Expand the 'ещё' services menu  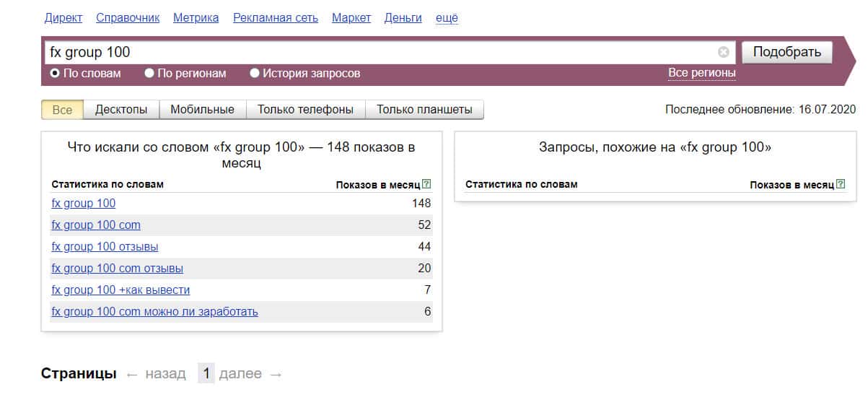pyautogui.click(x=447, y=18)
